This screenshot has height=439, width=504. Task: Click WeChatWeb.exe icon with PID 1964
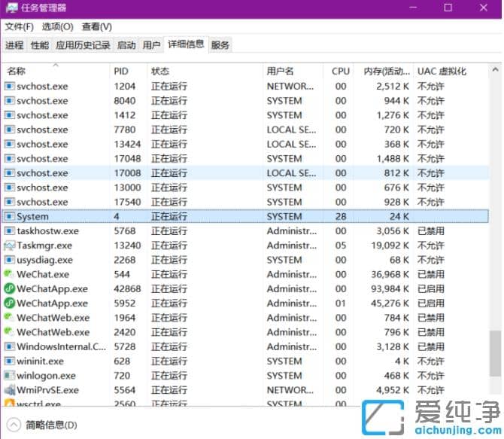pyautogui.click(x=9, y=318)
